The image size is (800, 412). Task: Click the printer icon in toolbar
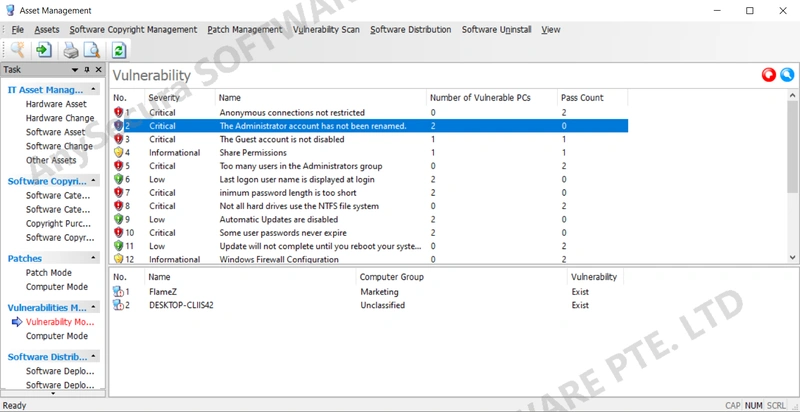tap(71, 50)
